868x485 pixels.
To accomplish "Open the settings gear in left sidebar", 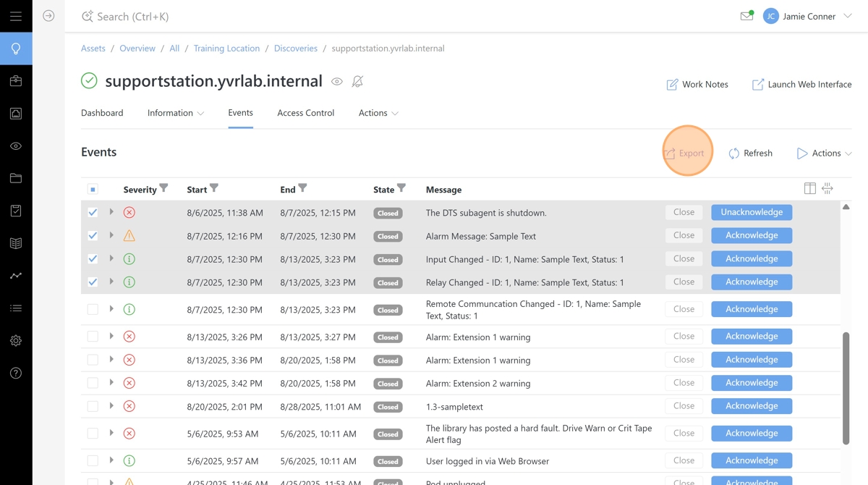I will pos(16,340).
